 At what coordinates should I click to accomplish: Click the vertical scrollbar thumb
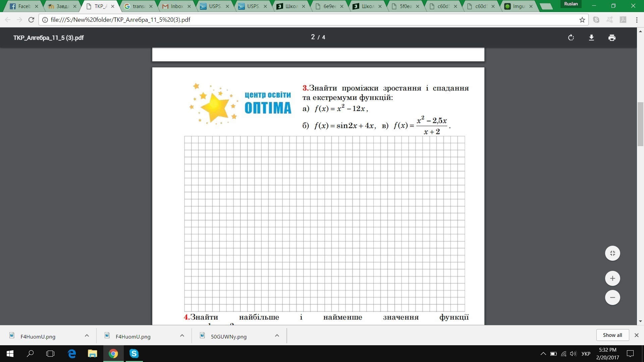[640, 124]
